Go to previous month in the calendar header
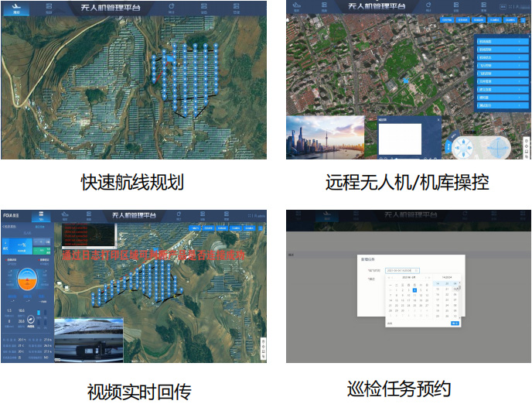 click(390, 277)
